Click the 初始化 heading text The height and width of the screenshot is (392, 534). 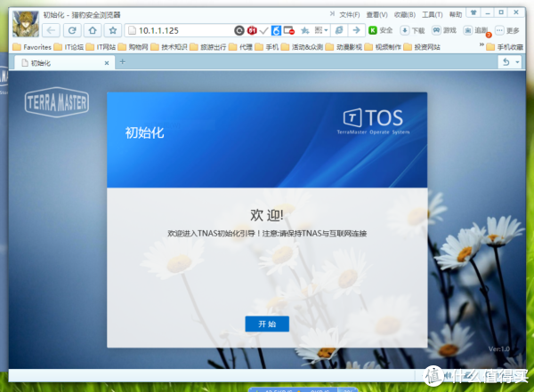(x=144, y=132)
